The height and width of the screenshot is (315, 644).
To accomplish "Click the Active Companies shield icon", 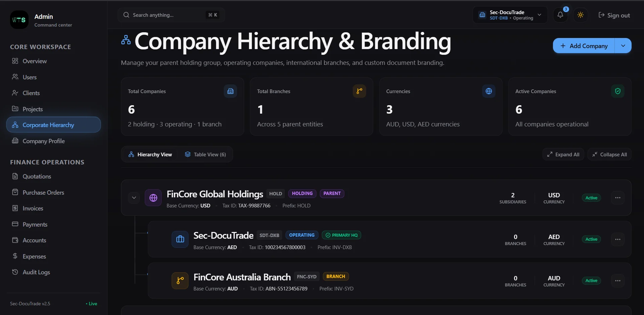I will [x=618, y=91].
